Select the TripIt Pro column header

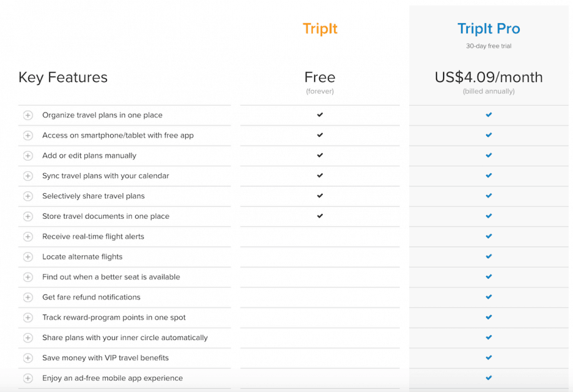pos(489,28)
